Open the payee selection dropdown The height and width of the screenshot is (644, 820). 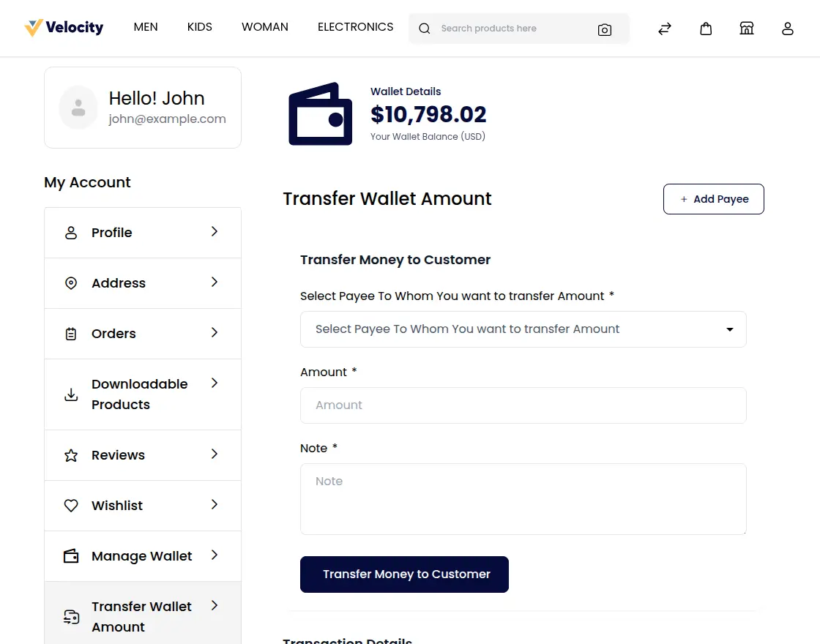point(523,329)
